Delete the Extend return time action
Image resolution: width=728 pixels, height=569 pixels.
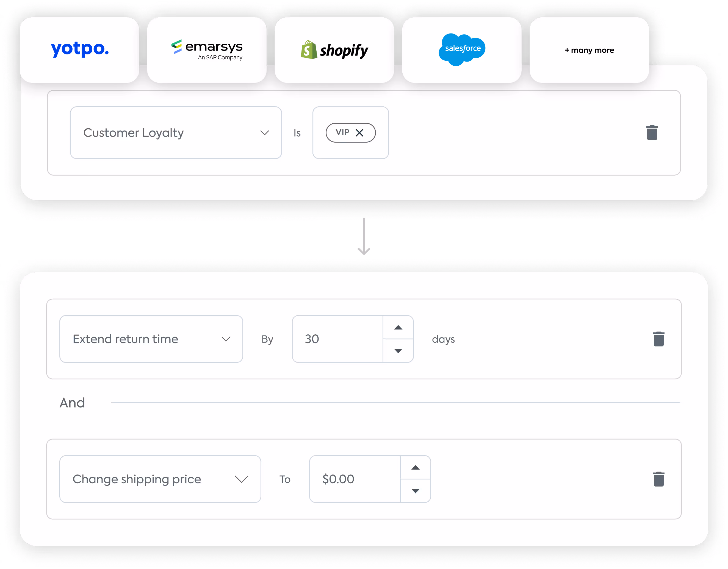point(659,339)
